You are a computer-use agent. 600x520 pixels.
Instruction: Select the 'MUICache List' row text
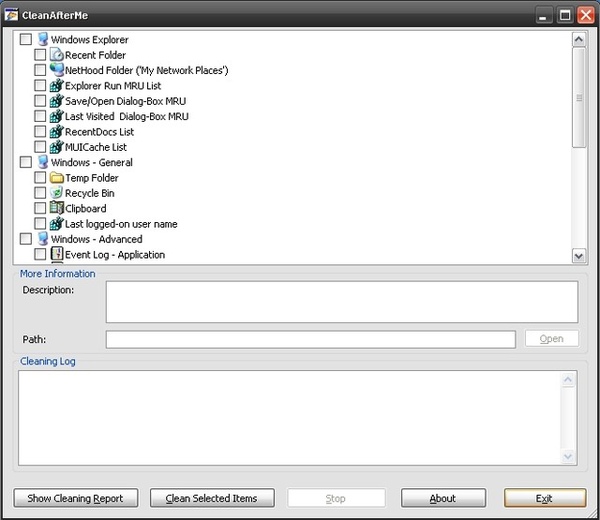coord(96,147)
